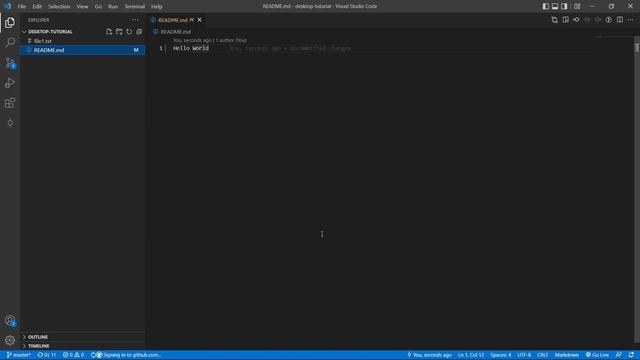Open branch picker for master branch
640x360 pixels.
click(x=18, y=355)
